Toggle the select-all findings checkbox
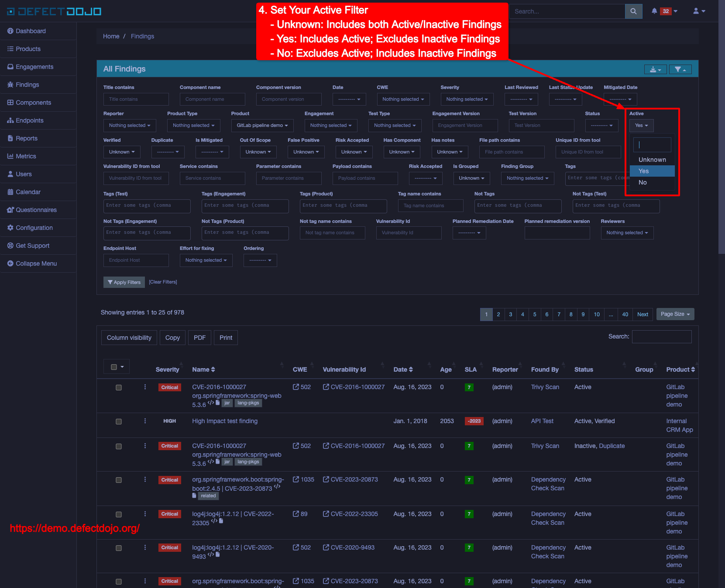Viewport: 725px width, 588px height. 114,367
